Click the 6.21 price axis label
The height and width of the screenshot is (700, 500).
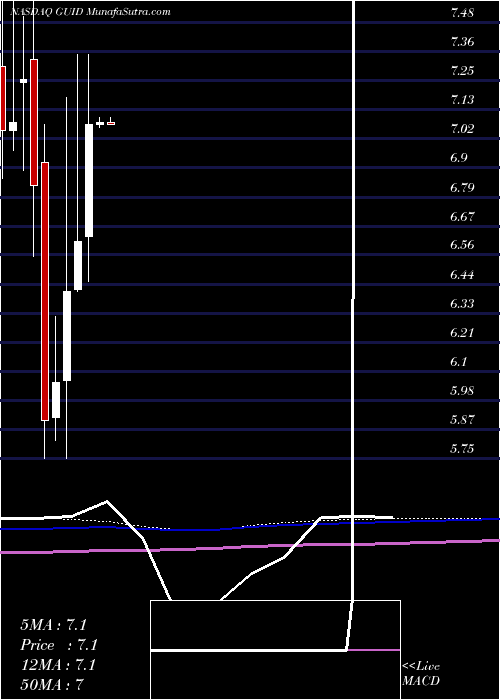pos(462,333)
